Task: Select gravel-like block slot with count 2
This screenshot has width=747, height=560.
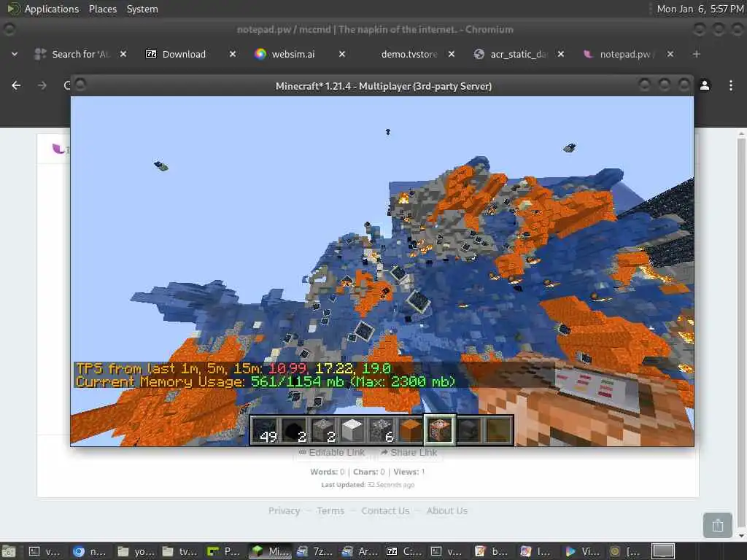Action: [323, 430]
